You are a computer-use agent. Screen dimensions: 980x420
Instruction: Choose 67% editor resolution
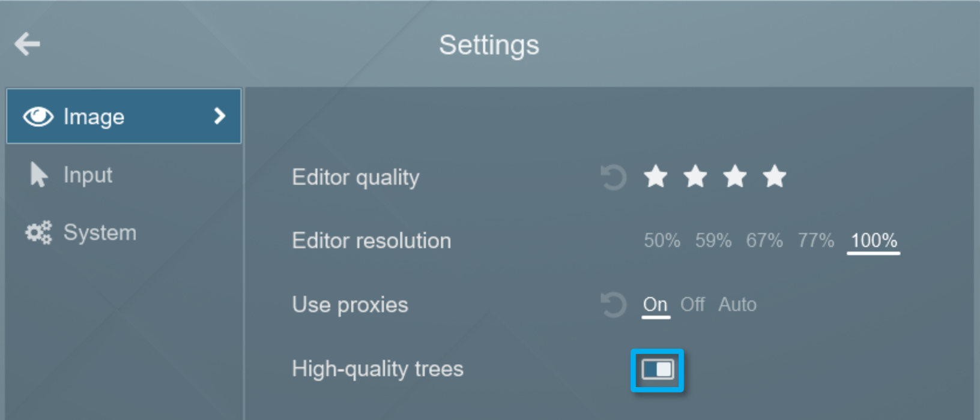[x=764, y=241]
